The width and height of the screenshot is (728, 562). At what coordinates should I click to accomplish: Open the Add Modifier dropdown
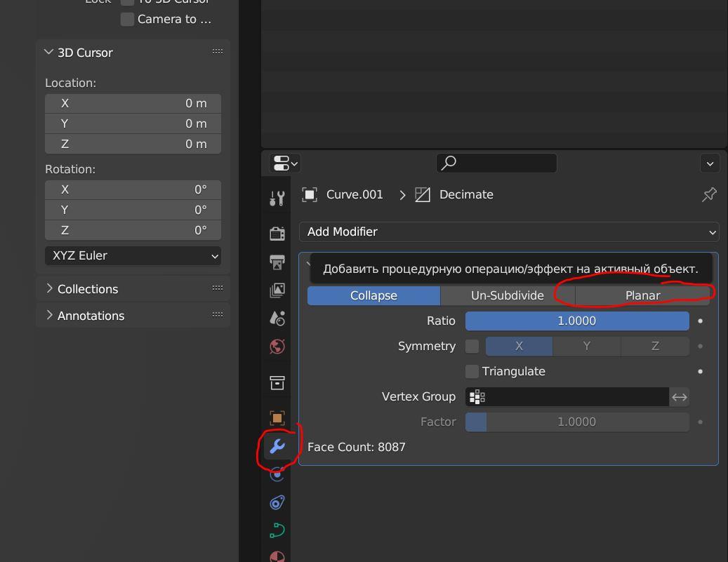tap(509, 232)
